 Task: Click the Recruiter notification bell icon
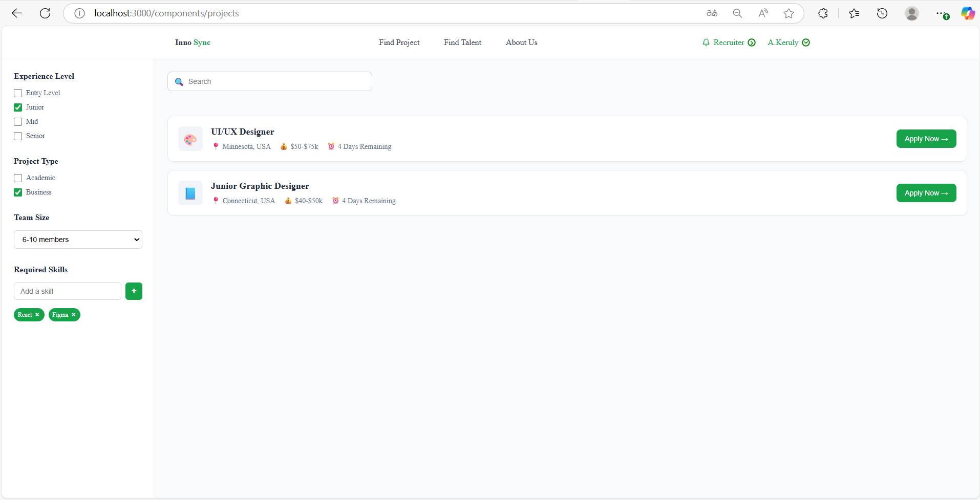pos(707,42)
